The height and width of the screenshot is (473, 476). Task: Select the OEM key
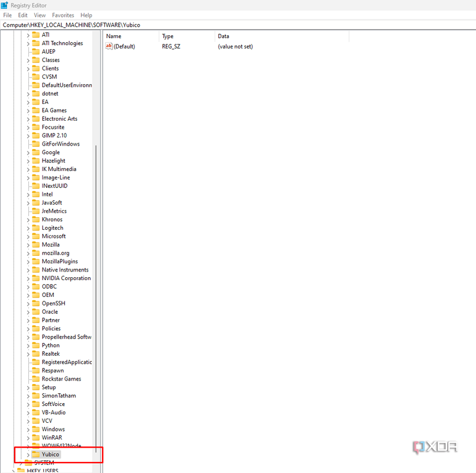[48, 295]
